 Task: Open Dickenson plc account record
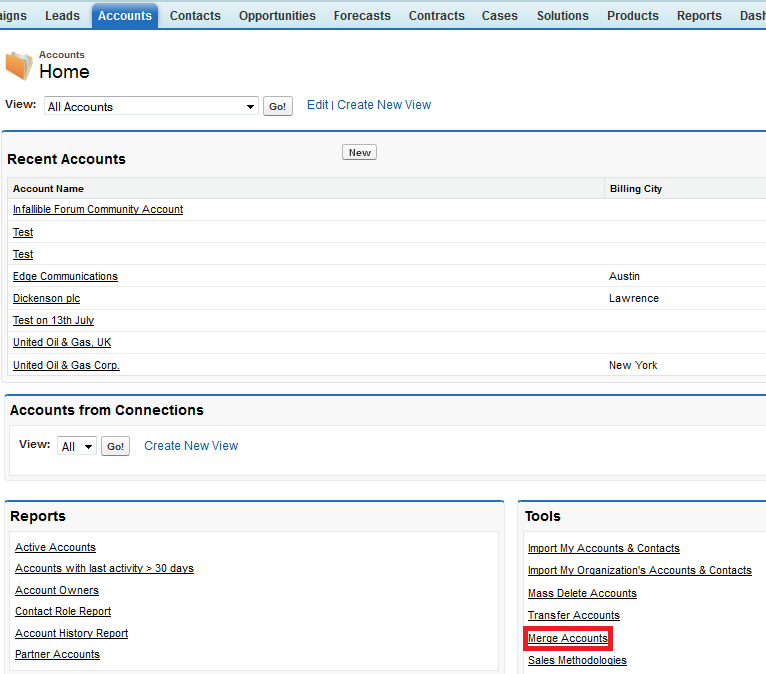click(x=46, y=298)
